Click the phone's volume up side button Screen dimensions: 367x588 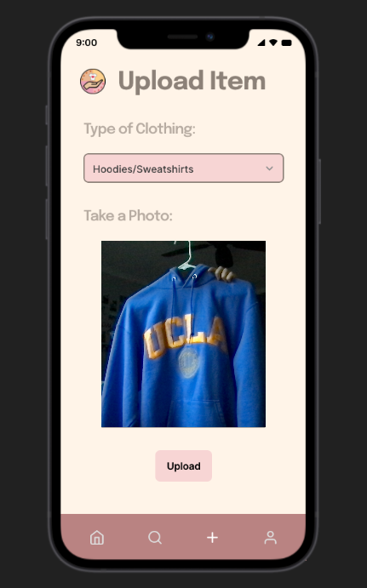pos(47,166)
